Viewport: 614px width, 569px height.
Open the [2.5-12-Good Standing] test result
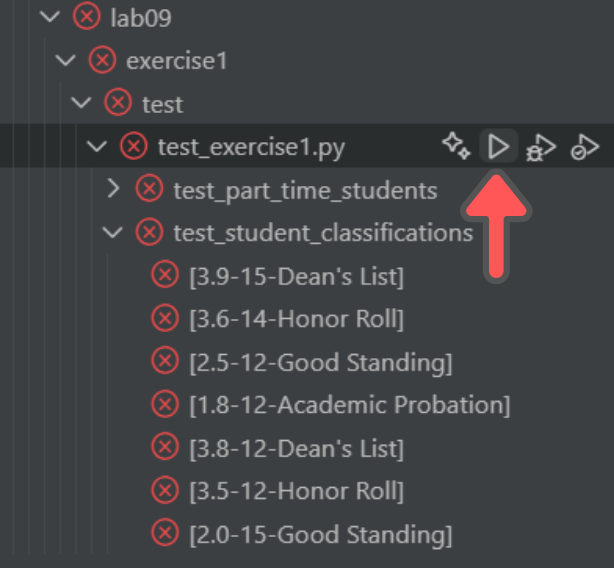[321, 363]
